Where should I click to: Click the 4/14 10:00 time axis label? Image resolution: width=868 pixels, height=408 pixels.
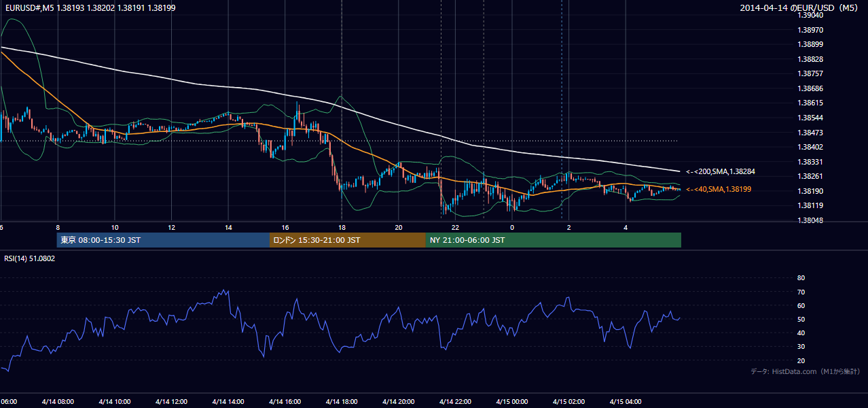point(114,401)
